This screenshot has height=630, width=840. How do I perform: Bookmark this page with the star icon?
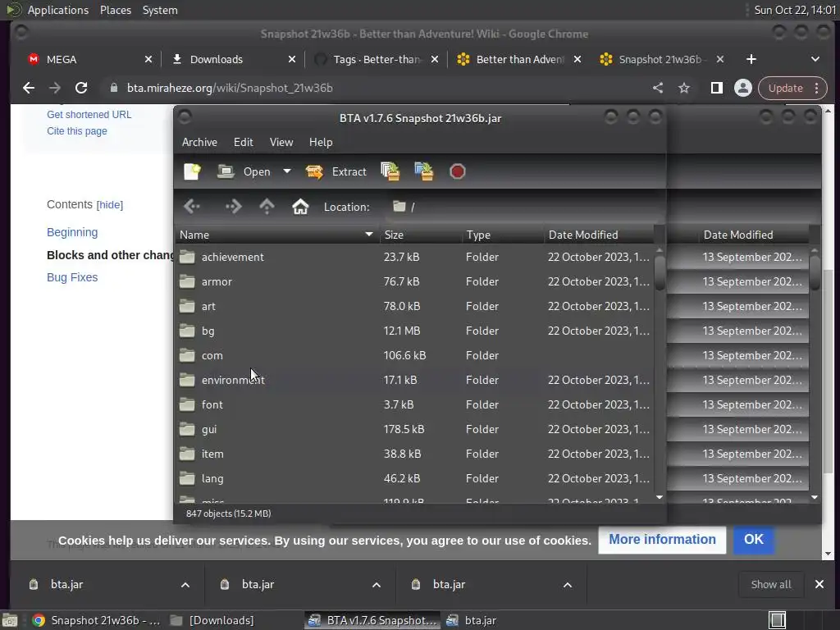point(684,88)
